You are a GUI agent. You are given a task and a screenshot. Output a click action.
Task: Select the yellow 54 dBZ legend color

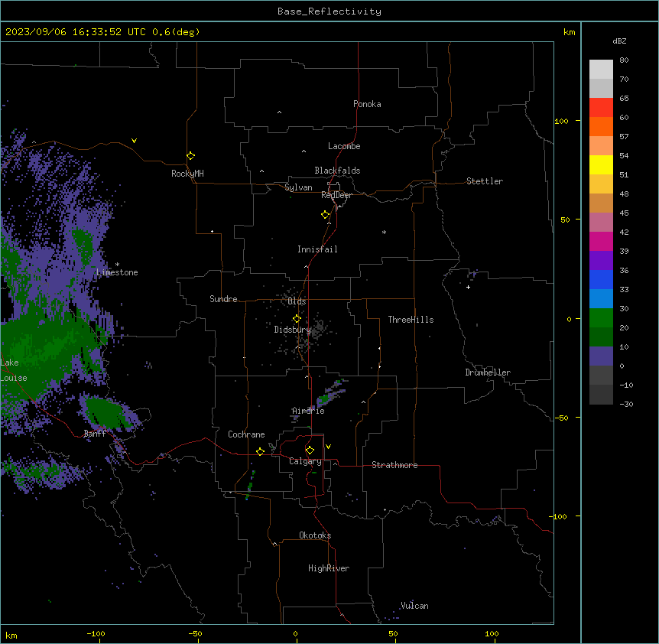tap(601, 164)
